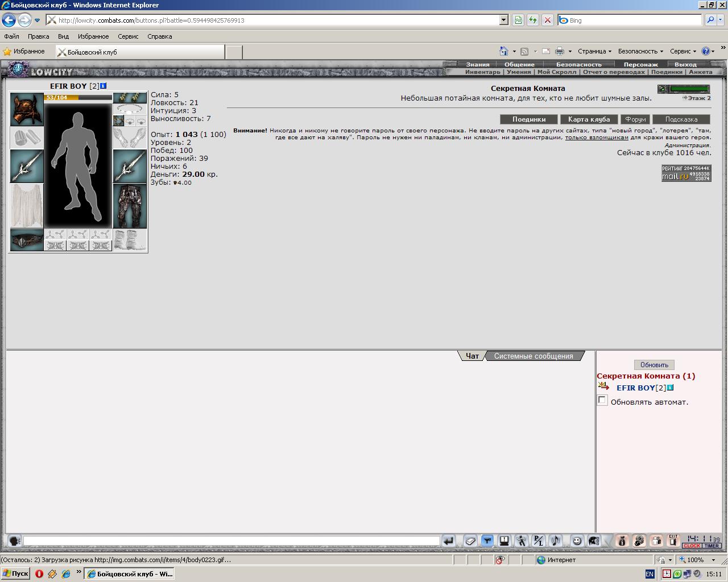Toggle the P/L transliteration icon
The width and height of the screenshot is (728, 582).
[538, 541]
